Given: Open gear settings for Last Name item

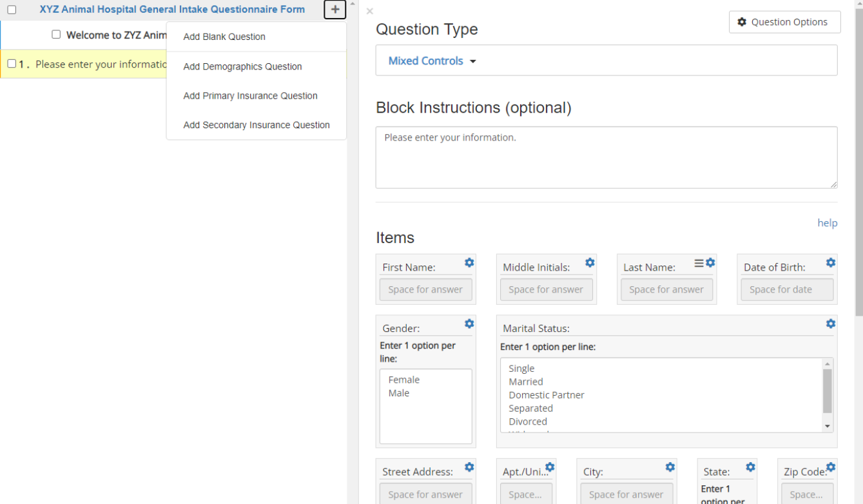Looking at the screenshot, I should click(x=710, y=263).
